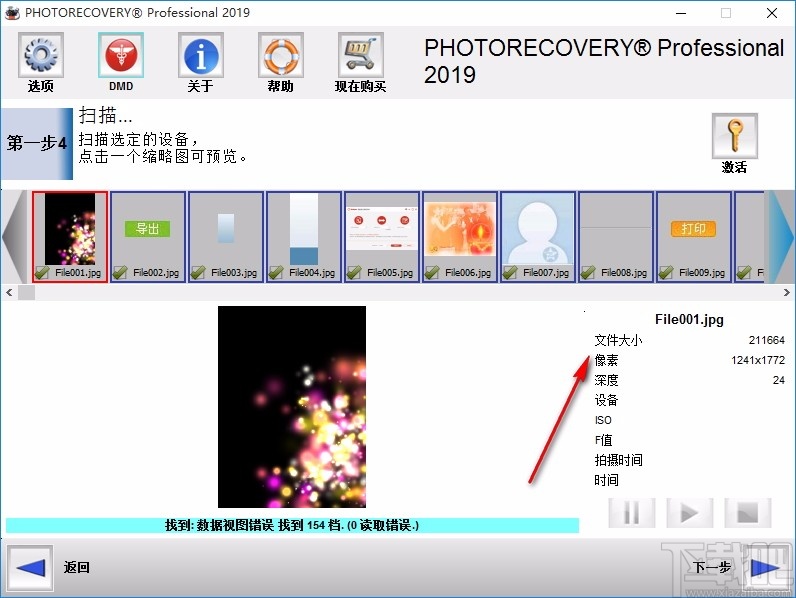
Task: Click the 拍摄时间 label
Action: [618, 460]
